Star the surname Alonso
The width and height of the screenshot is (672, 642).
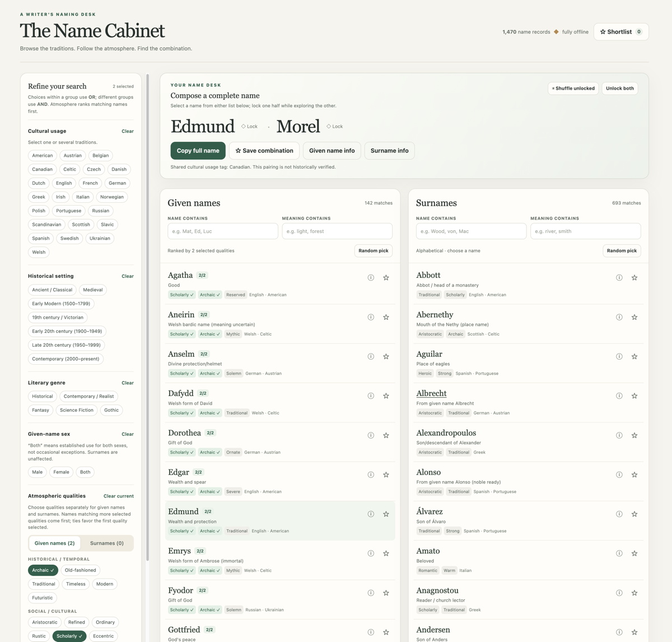[x=634, y=474]
